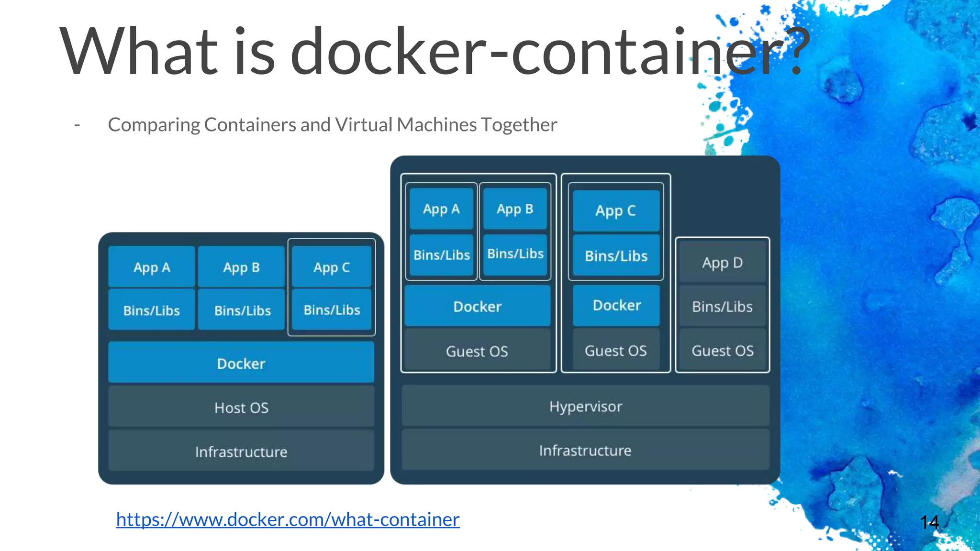Screen dimensions: 980x551
Task: Click the Hypervisor block
Action: coord(585,406)
